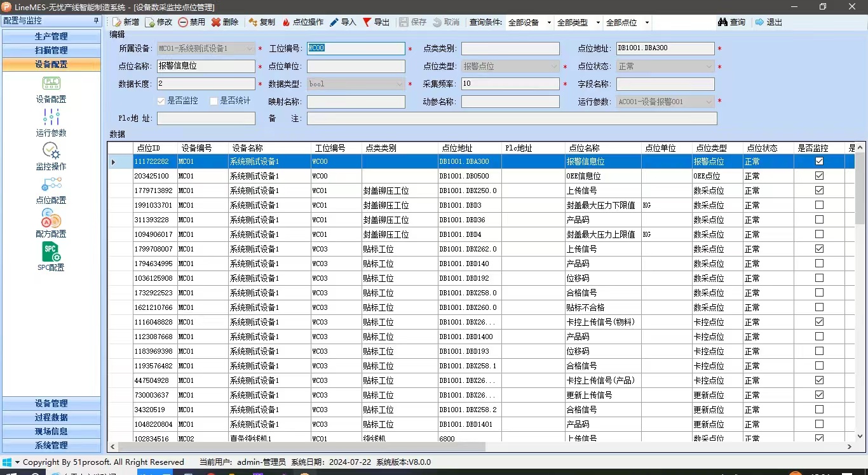Click the Windows Start icon

click(7, 462)
